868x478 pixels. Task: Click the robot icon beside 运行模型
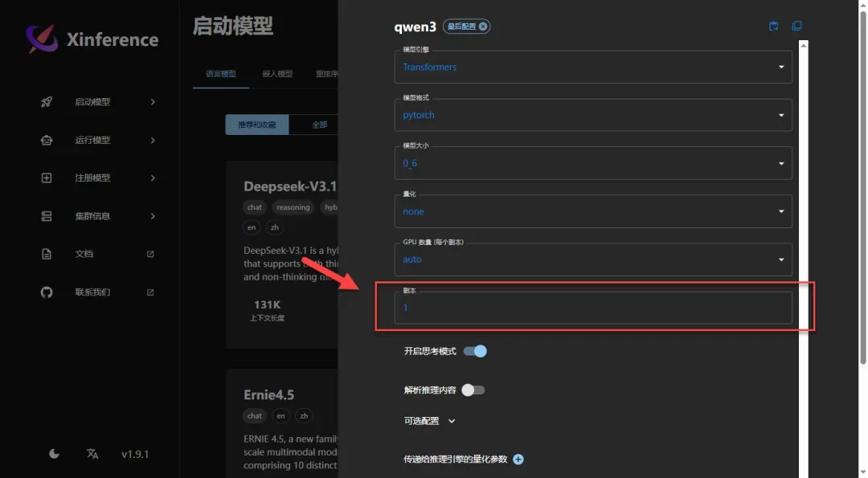pos(47,140)
